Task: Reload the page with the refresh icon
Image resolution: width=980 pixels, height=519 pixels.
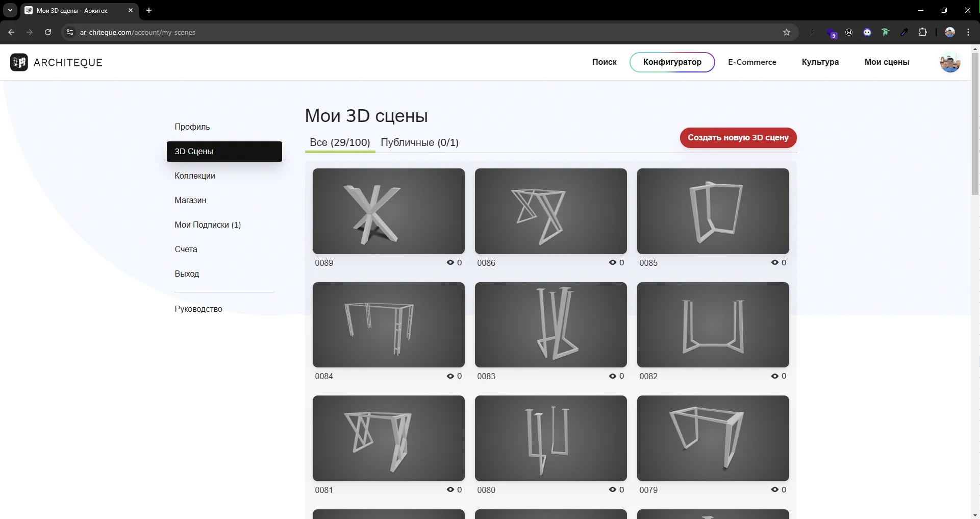Action: [x=48, y=32]
